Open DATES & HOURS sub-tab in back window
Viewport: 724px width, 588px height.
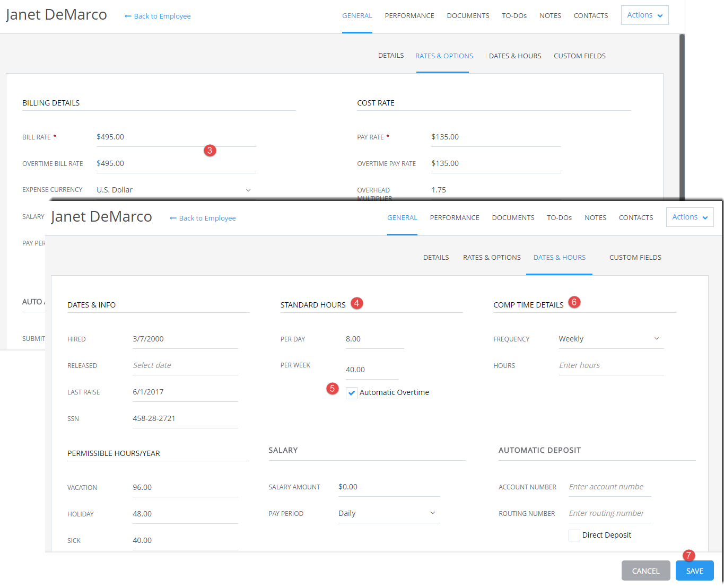tap(515, 56)
